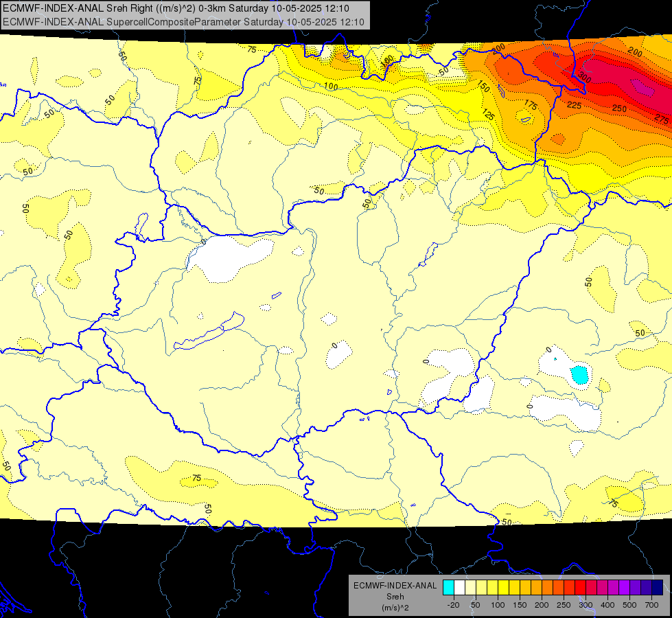Click the Sreh Right title line
Screen dimensions: 672x618
176,8
